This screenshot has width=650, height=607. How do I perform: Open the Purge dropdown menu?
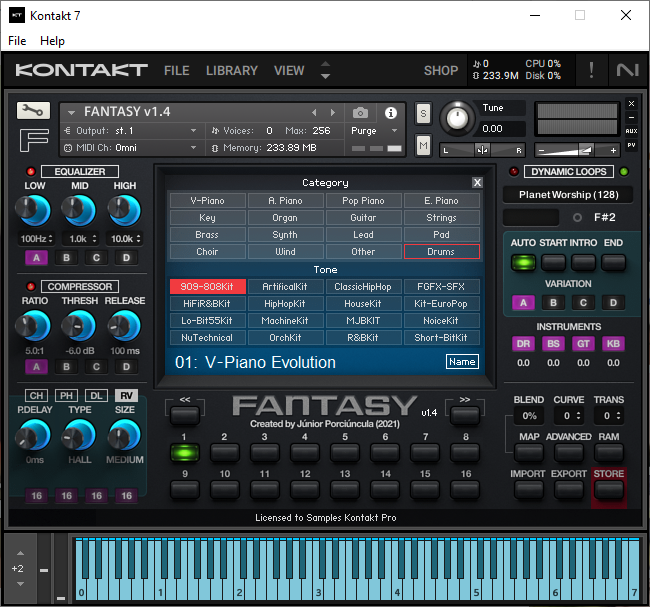coord(374,131)
